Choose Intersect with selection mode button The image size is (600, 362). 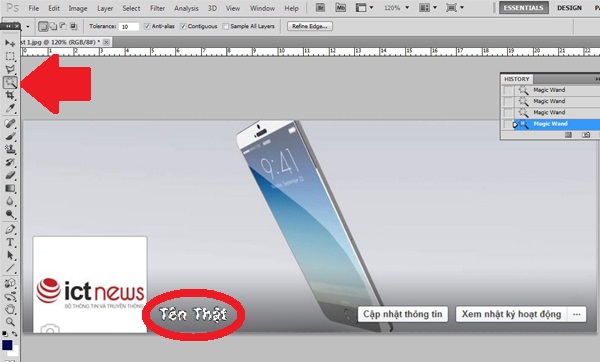(73, 26)
